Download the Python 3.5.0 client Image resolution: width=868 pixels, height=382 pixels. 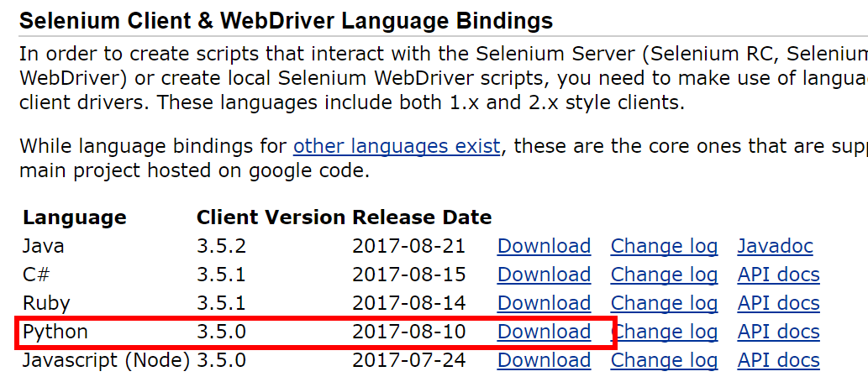click(544, 332)
